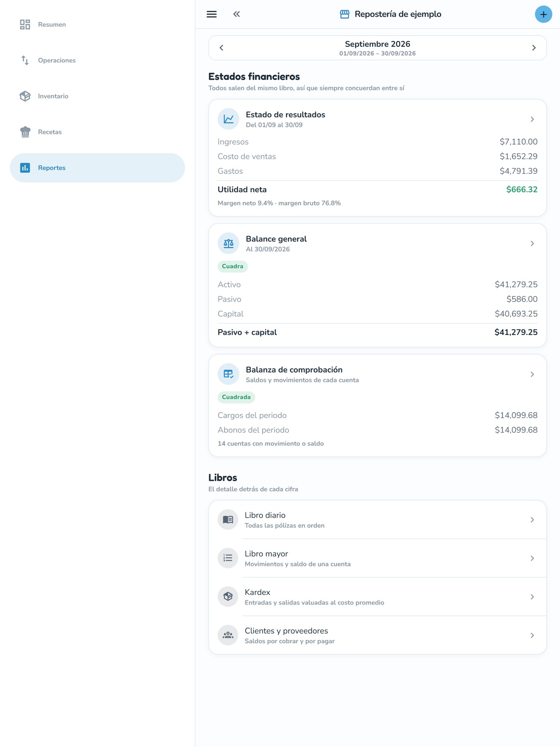560x747 pixels.
Task: Open the Inventario section
Action: (97, 96)
